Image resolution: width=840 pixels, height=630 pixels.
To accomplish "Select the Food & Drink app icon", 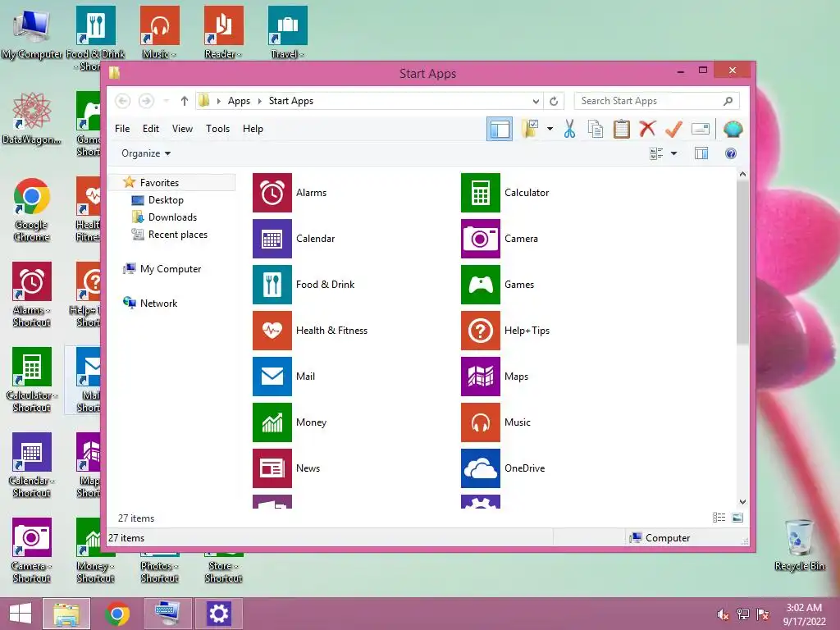I will pyautogui.click(x=272, y=285).
